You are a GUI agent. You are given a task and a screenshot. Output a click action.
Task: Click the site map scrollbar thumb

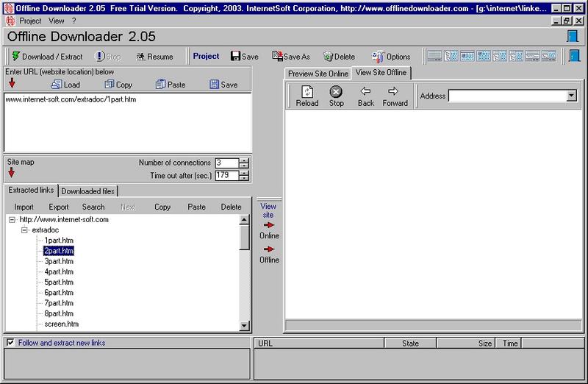click(244, 237)
